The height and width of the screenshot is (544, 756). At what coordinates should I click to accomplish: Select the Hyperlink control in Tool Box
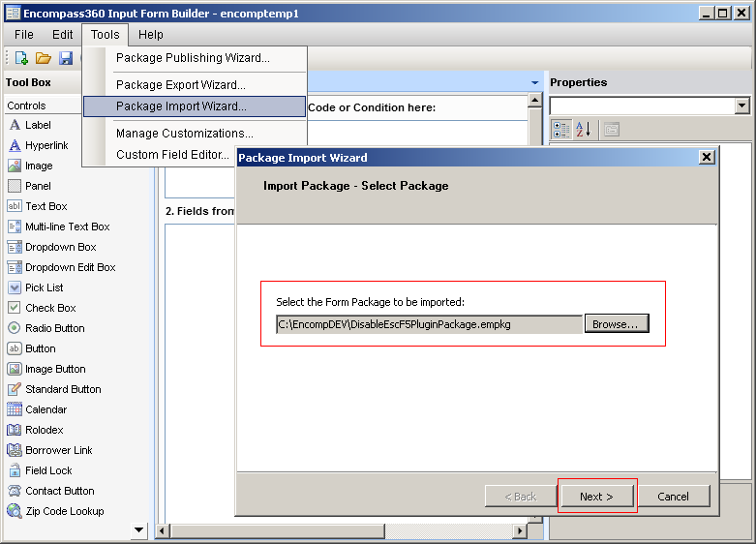[x=45, y=145]
